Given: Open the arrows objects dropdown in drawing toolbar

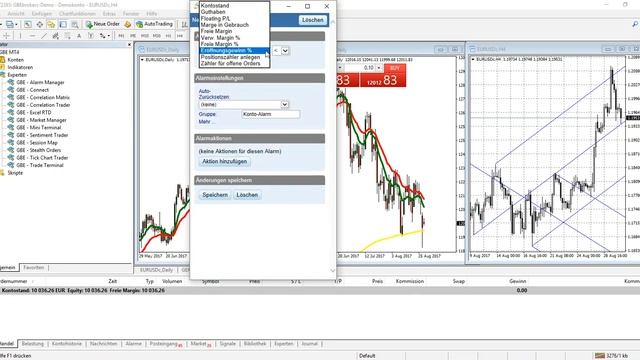Looking at the screenshot, I should (105, 36).
